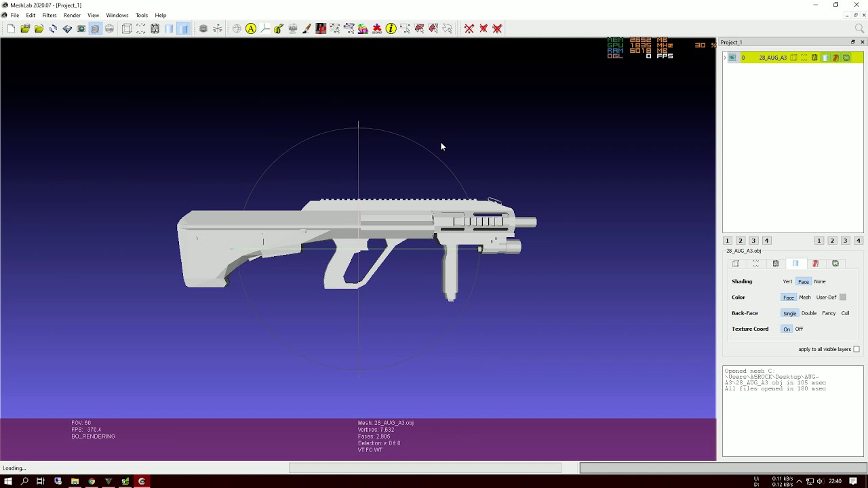Toggle Bounding Box rendering in toolbar
This screenshot has width=868, height=488.
pos(127,28)
